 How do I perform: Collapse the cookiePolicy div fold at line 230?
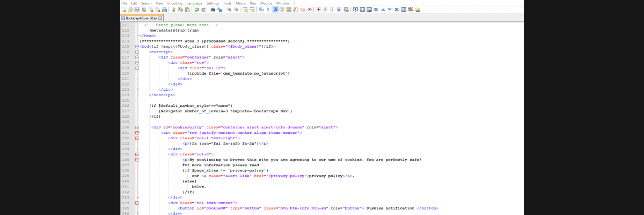pos(137,127)
